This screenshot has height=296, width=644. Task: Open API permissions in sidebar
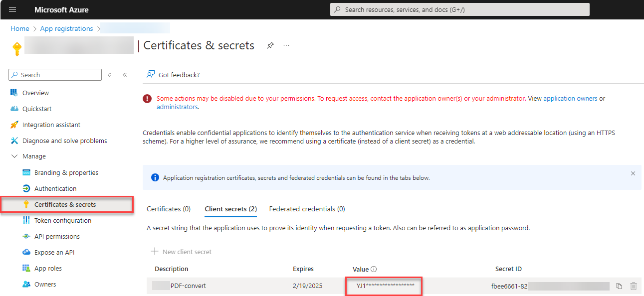point(57,237)
